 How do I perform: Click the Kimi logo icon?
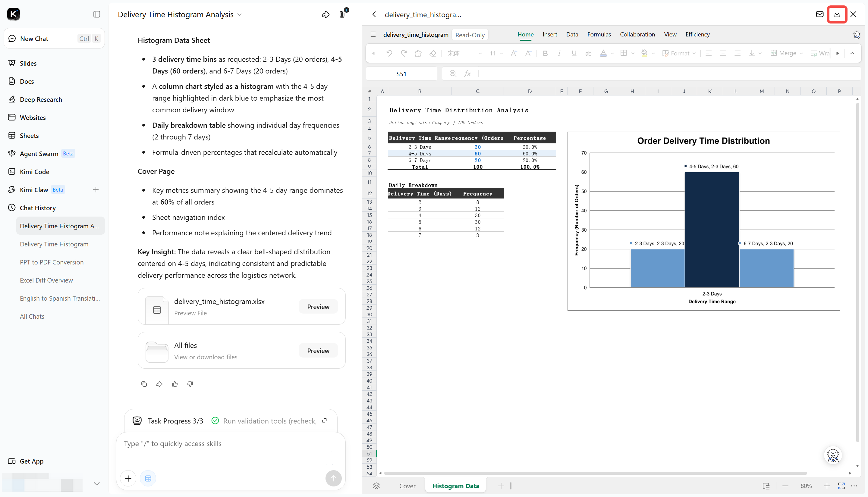(14, 14)
